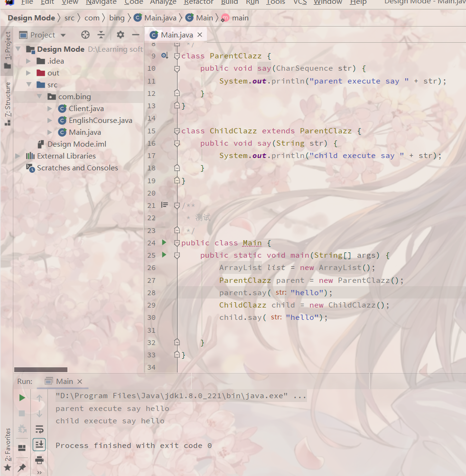This screenshot has height=476, width=466.
Task: Click the Favorites star icon on left stripe
Action: (7, 468)
